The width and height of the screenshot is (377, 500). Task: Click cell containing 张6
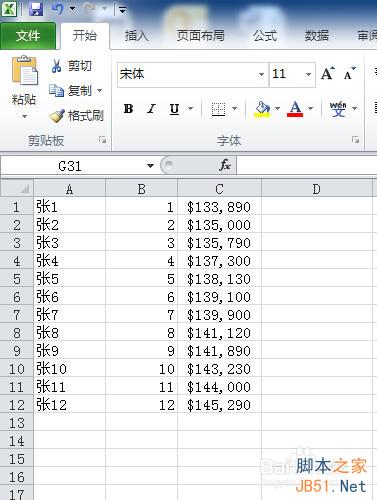pyautogui.click(x=69, y=297)
